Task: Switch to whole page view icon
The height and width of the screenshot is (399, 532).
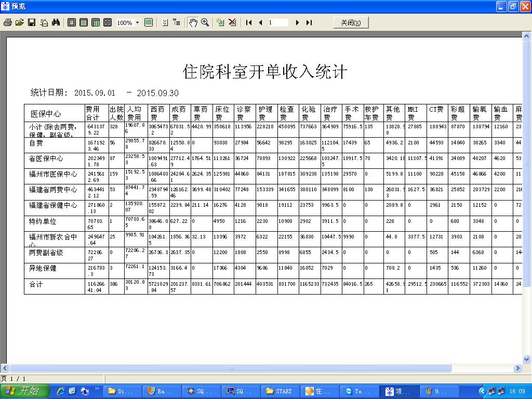Action: coord(72,23)
